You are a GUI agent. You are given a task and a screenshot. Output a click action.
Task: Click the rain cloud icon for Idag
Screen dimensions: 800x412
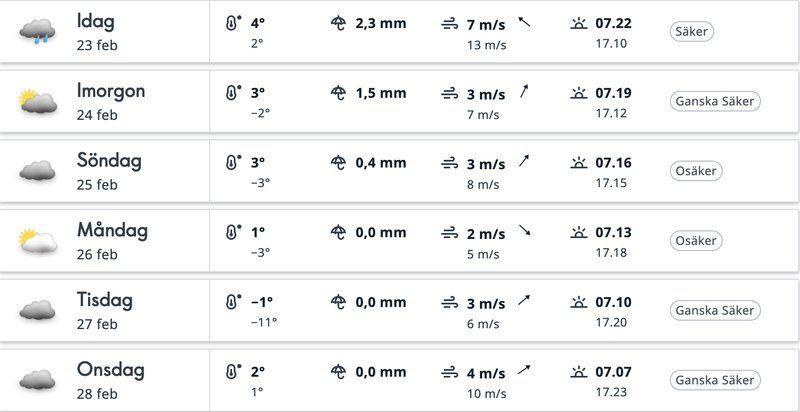[x=37, y=31]
